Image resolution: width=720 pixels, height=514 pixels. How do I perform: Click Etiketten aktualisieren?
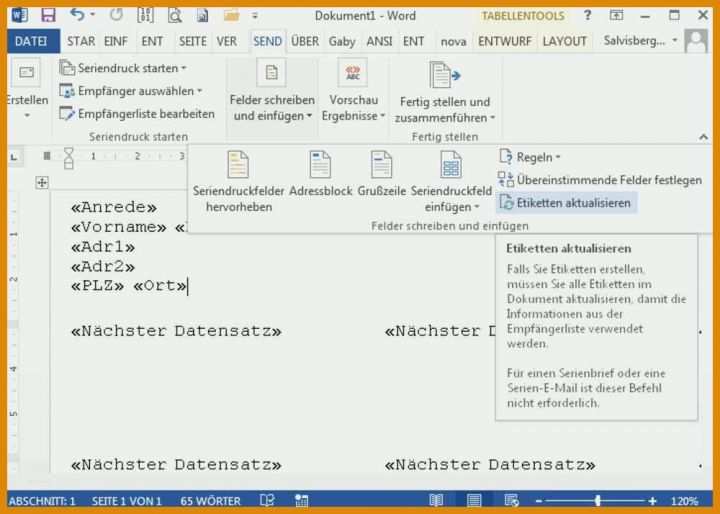pyautogui.click(x=566, y=203)
